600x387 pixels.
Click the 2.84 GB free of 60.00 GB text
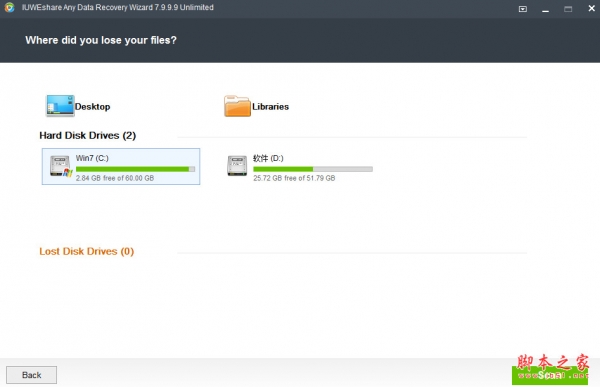[115, 178]
